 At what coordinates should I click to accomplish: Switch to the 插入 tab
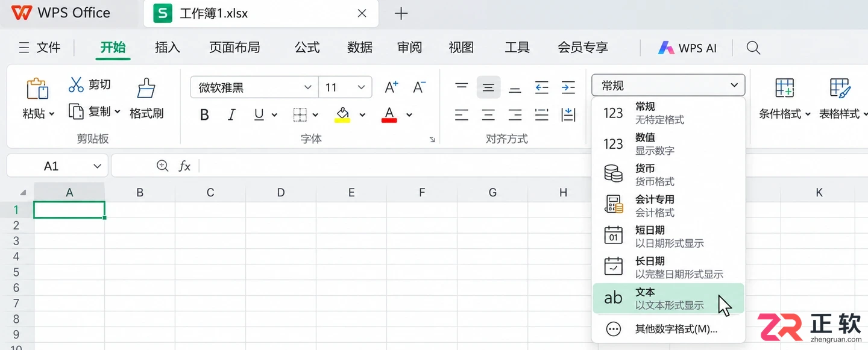click(x=167, y=48)
